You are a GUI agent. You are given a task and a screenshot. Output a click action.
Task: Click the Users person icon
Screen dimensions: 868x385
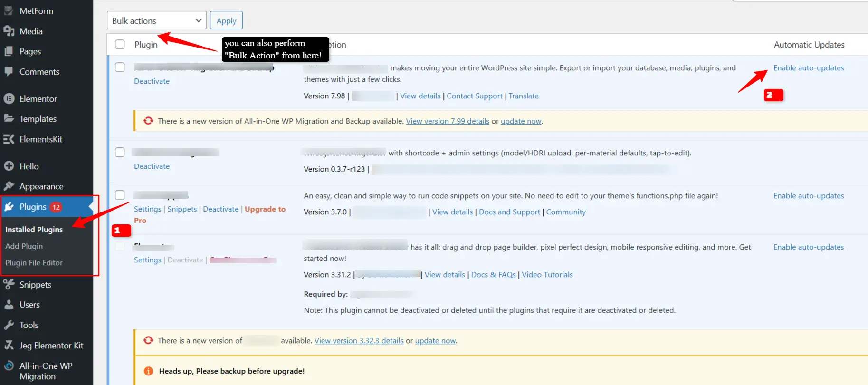9,305
